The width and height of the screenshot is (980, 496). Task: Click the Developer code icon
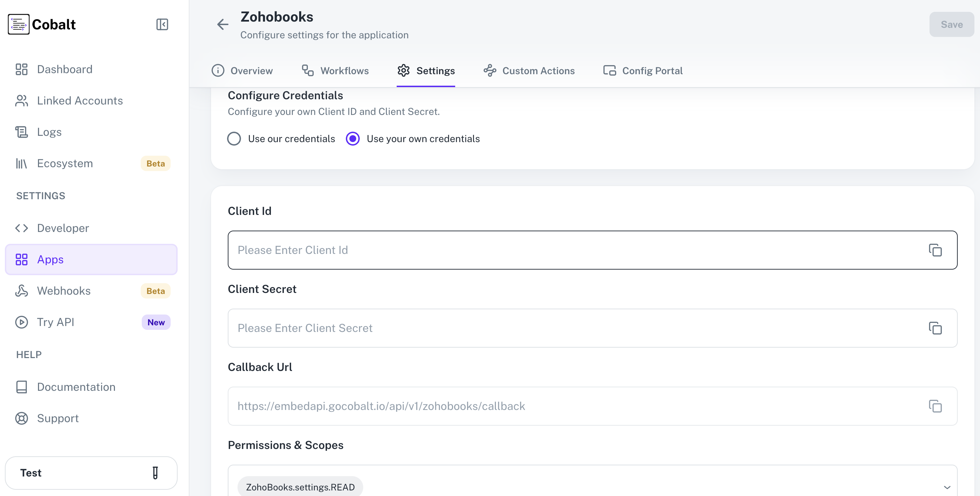[x=21, y=228]
